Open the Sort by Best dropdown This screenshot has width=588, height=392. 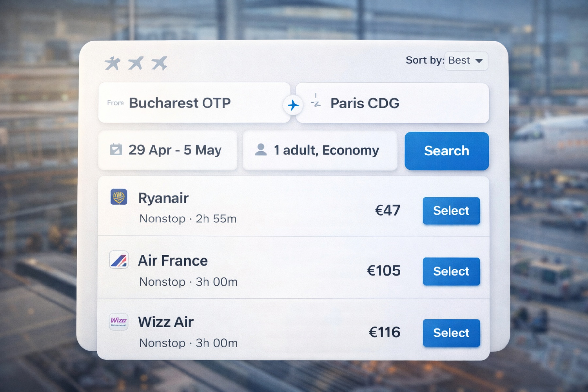click(466, 61)
